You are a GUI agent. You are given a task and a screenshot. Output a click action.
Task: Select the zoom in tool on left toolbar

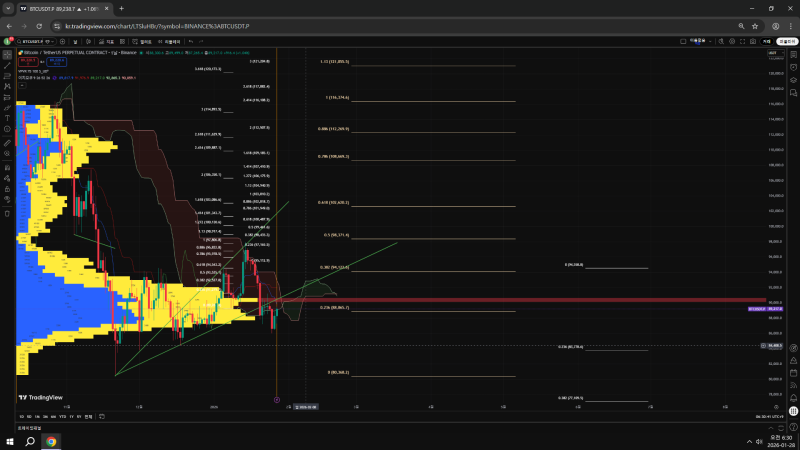[7, 153]
